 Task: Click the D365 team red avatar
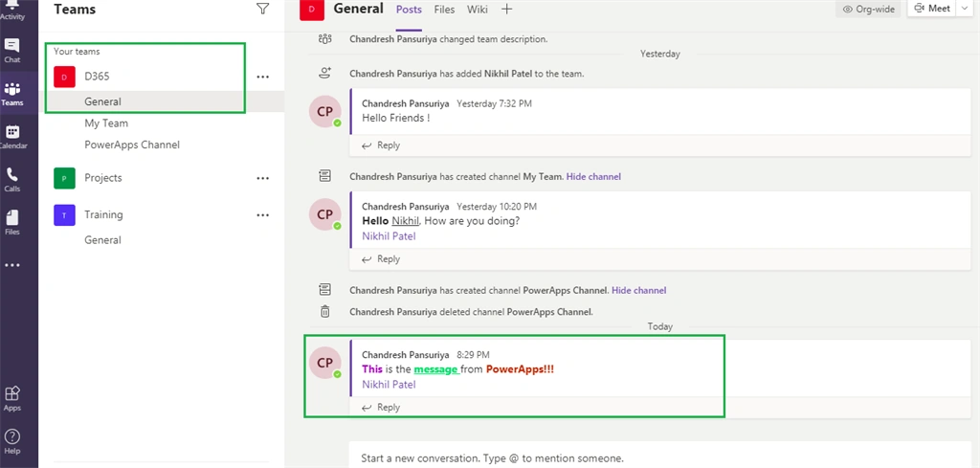tap(64, 77)
